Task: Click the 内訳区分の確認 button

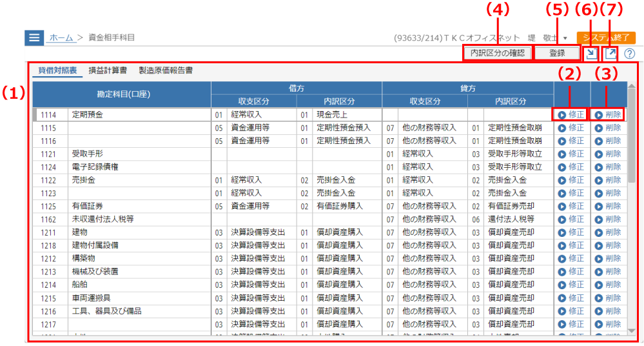Action: coord(498,53)
